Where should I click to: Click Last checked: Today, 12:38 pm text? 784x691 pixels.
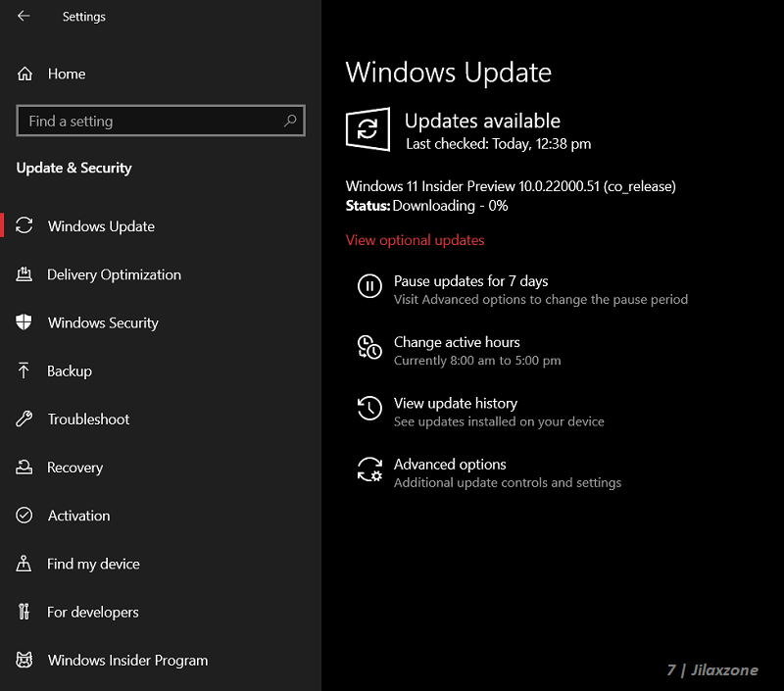pyautogui.click(x=499, y=144)
